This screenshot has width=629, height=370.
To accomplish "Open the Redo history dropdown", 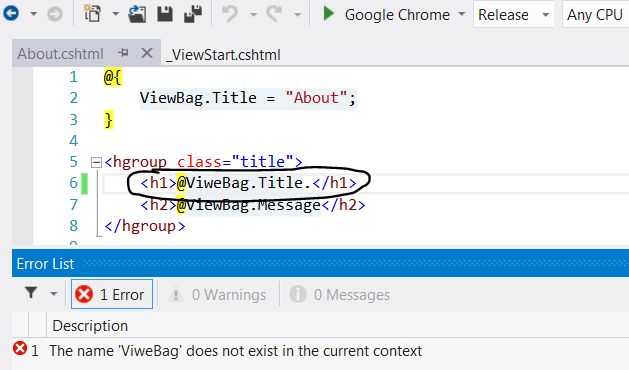I will [x=297, y=14].
